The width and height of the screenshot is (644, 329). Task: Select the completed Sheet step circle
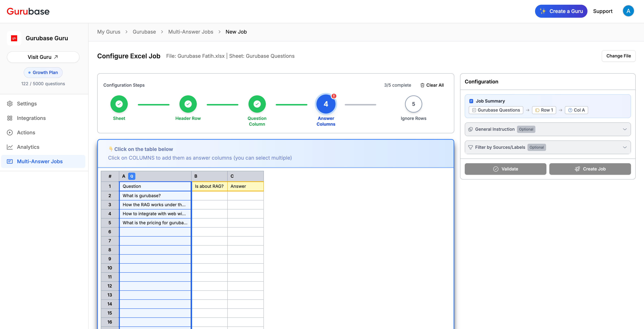pos(119,104)
